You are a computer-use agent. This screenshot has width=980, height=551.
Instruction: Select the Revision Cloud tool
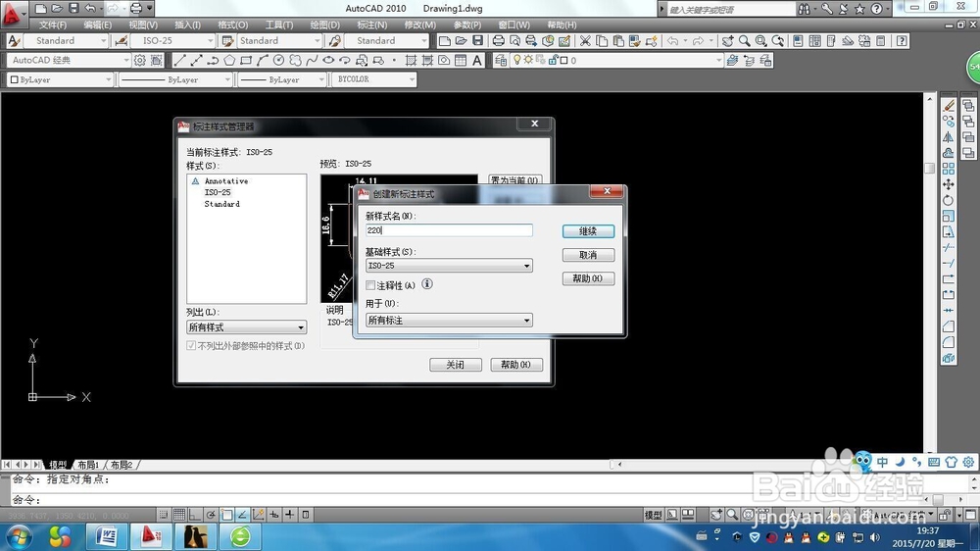click(x=295, y=61)
